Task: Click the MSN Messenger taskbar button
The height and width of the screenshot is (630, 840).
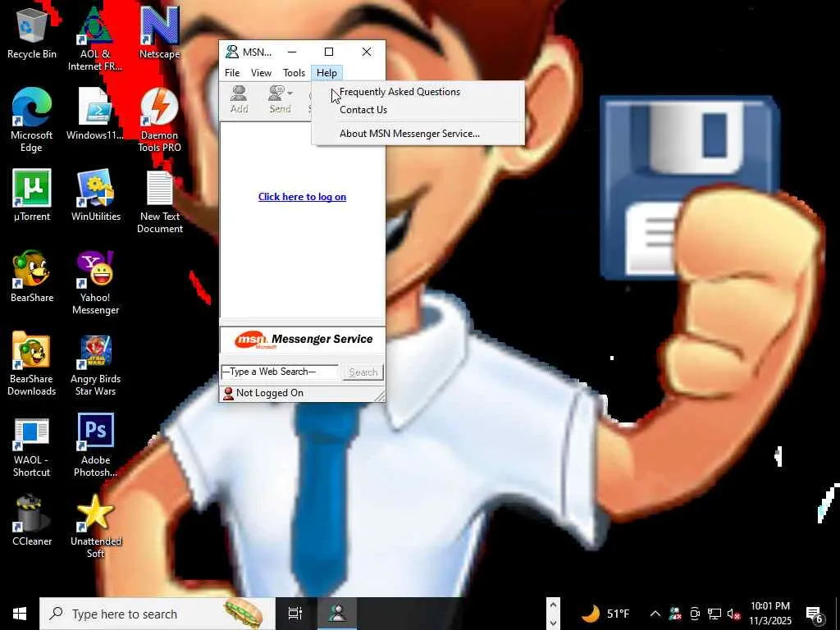Action: pos(337,614)
